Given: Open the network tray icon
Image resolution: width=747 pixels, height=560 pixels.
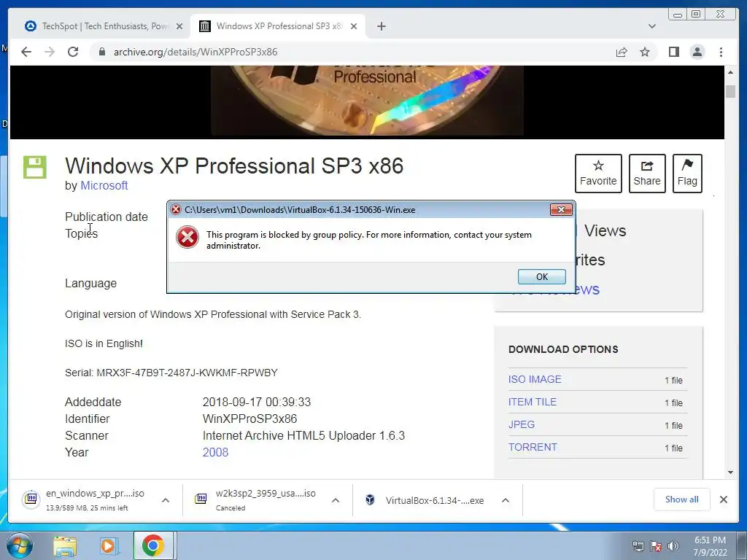Looking at the screenshot, I should click(638, 546).
